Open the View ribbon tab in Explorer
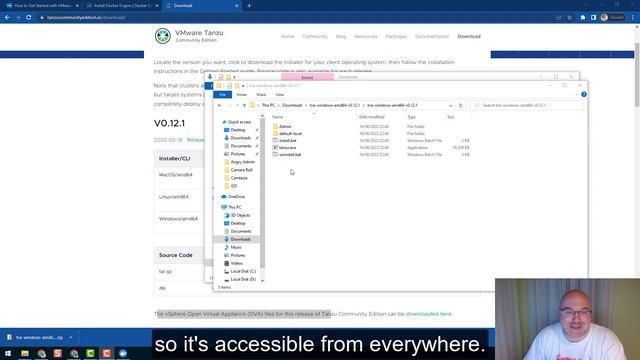This screenshot has width=640, height=360. click(x=280, y=95)
